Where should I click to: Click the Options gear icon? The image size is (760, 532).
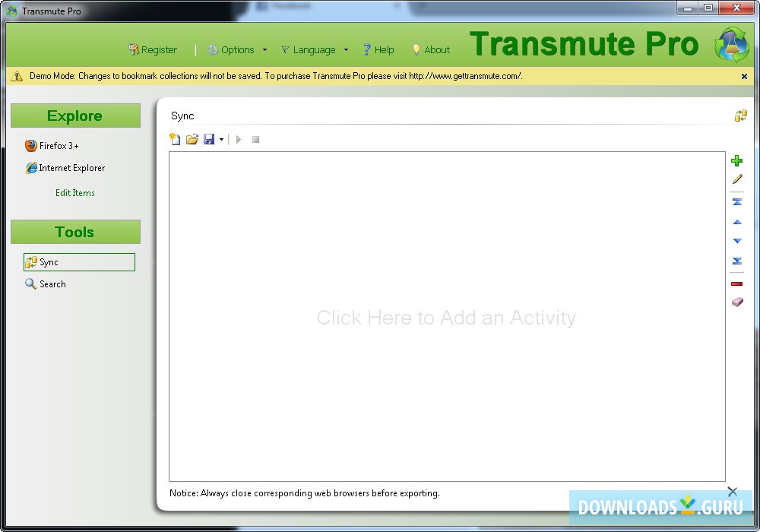[x=213, y=49]
